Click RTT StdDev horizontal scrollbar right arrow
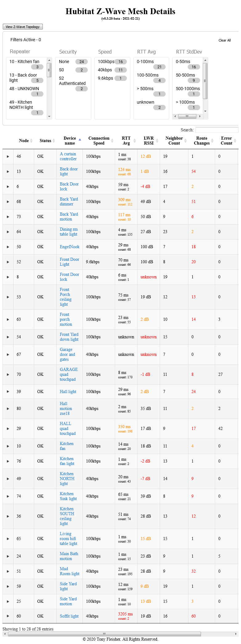The image size is (241, 644). [x=200, y=116]
